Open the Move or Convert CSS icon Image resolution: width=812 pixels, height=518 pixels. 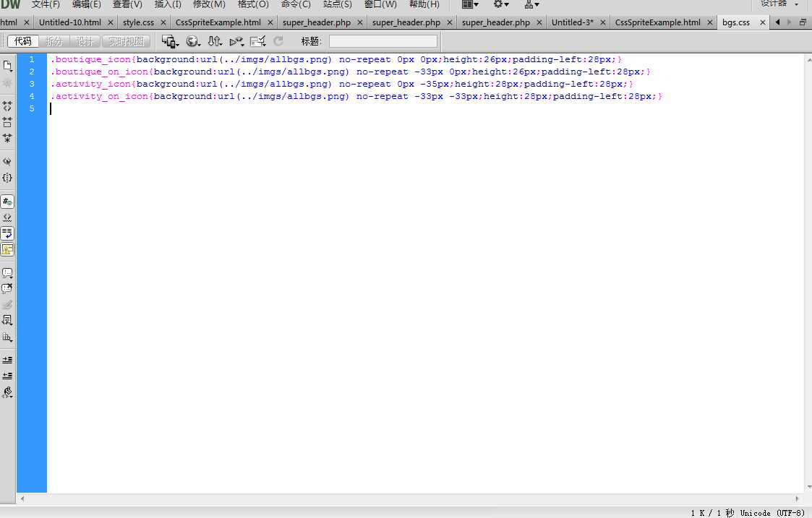pyautogui.click(x=7, y=337)
